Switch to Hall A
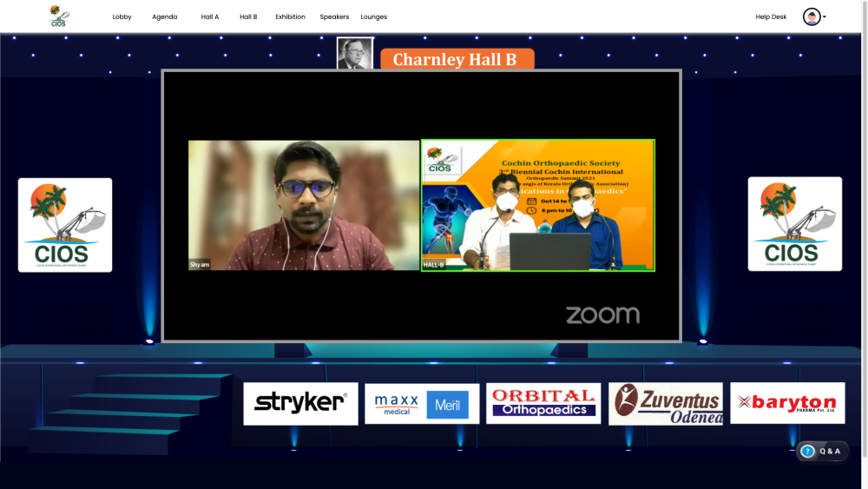The height and width of the screenshot is (489, 868). (x=210, y=17)
